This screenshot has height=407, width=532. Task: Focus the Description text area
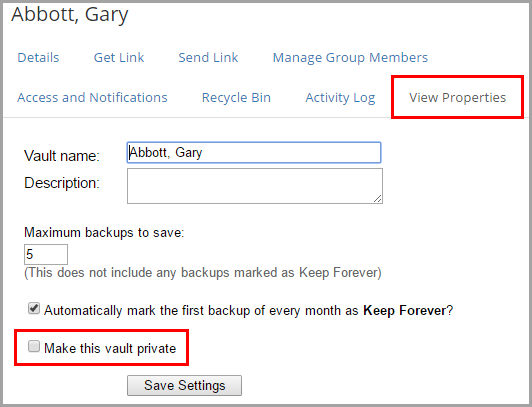pyautogui.click(x=255, y=186)
